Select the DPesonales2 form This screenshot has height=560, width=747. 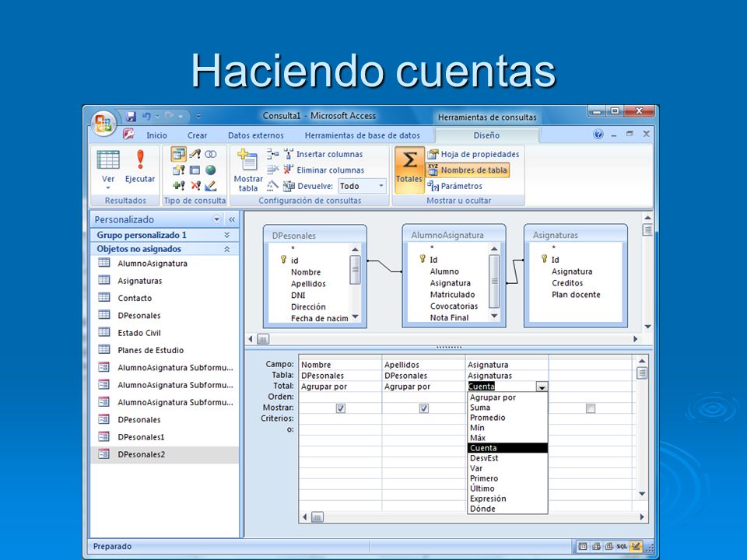[x=164, y=454]
